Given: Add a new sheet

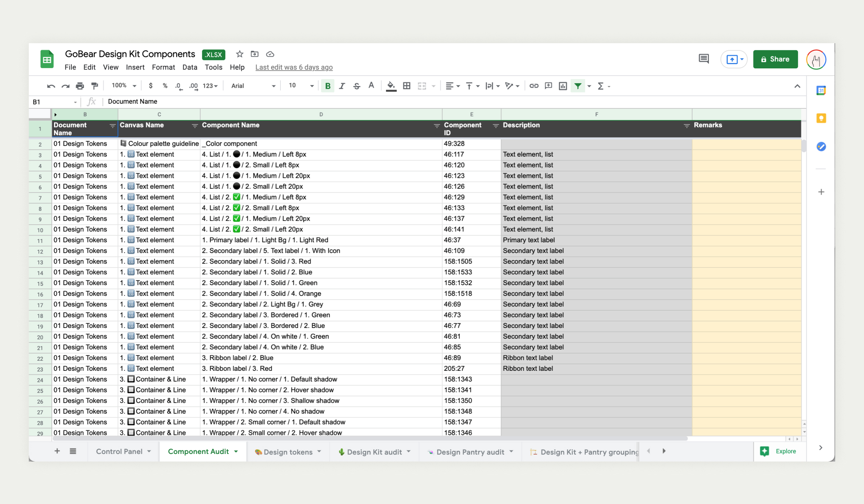Looking at the screenshot, I should tap(57, 451).
